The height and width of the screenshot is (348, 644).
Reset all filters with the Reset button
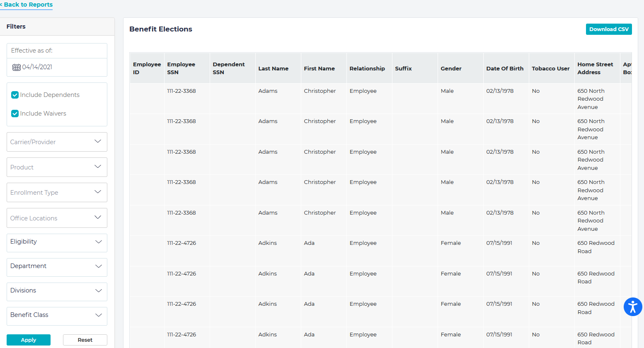85,340
